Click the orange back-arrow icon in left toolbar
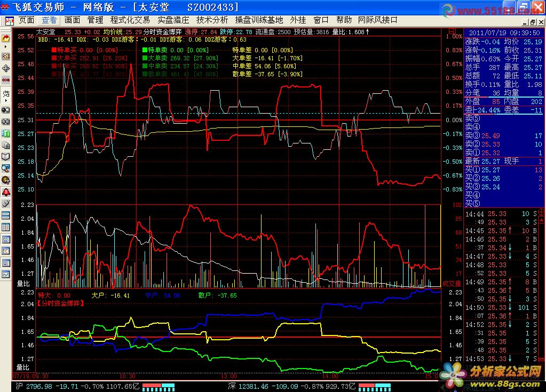Image resolution: width=546 pixels, height=392 pixels. (6, 38)
